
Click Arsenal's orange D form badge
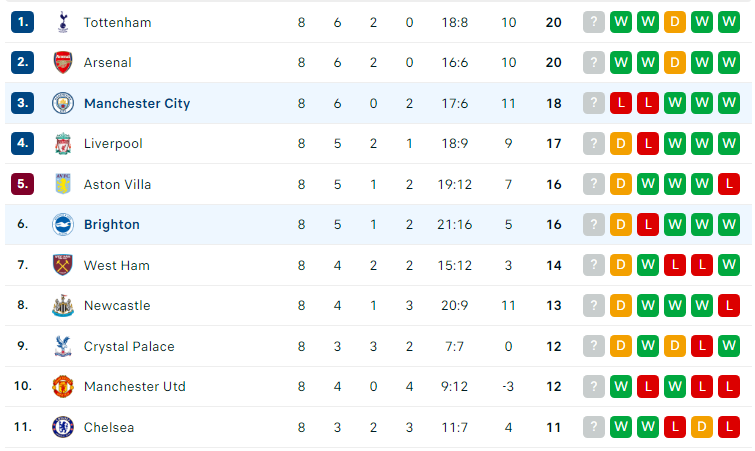tap(675, 63)
